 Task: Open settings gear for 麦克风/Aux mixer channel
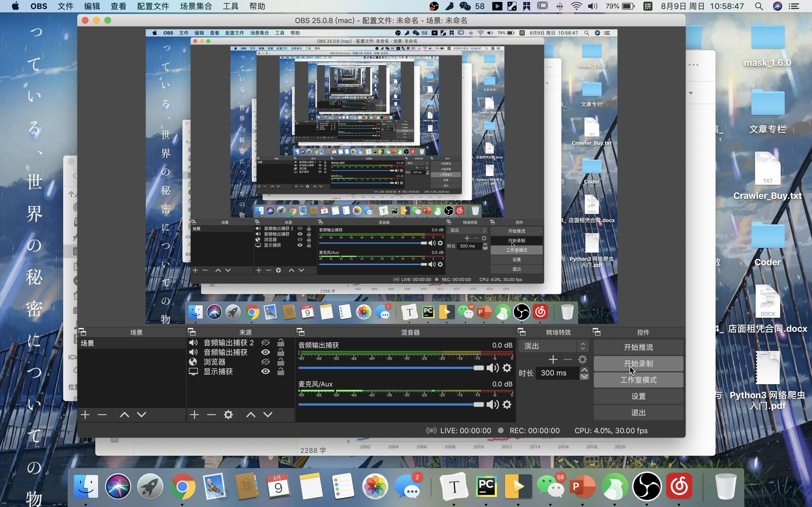click(x=507, y=404)
